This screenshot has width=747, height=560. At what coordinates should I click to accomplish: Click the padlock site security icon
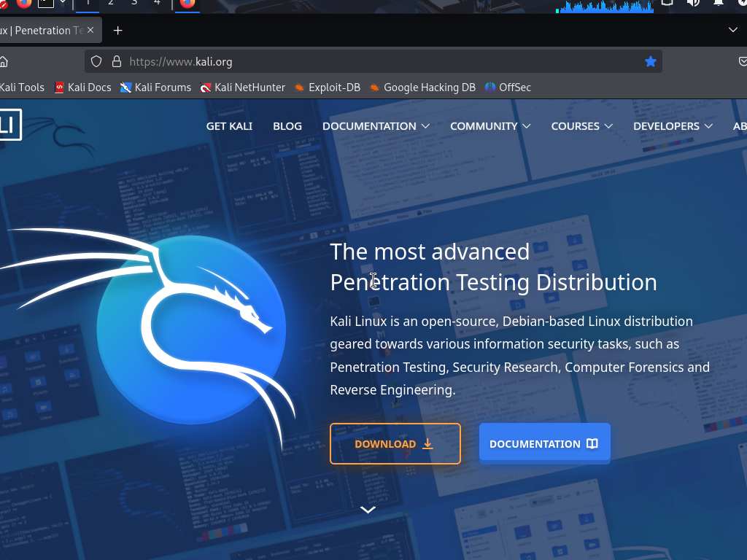[116, 61]
